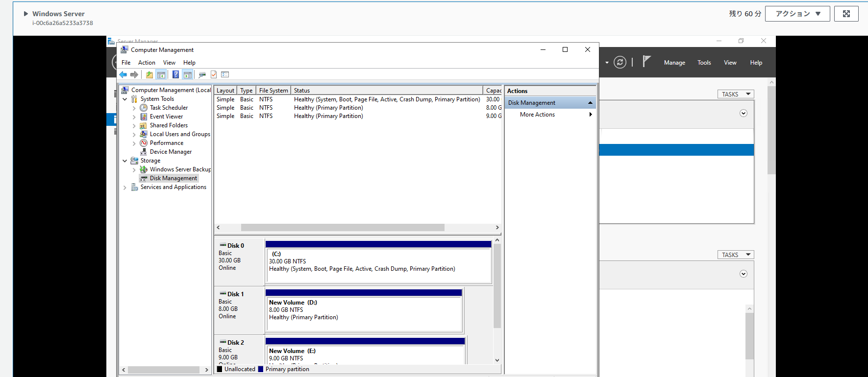Toggle Show/Hide Action Pane toolbar icon
868x377 pixels.
187,74
